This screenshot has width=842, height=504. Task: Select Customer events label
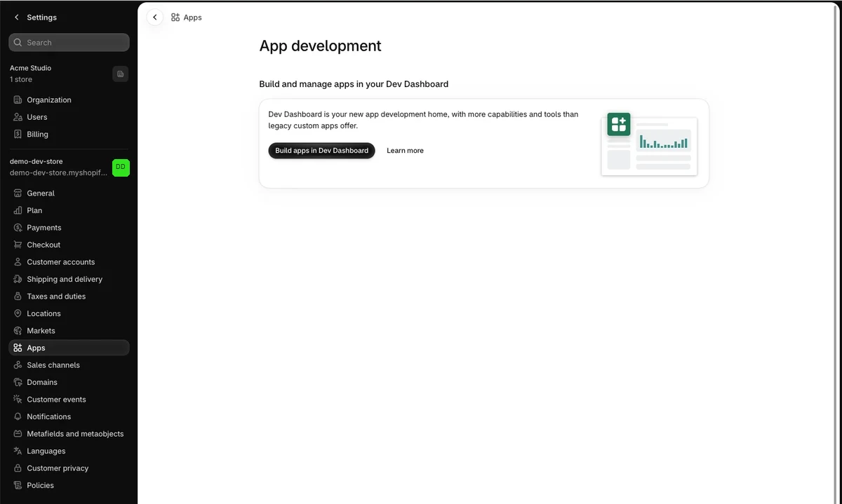(x=56, y=400)
